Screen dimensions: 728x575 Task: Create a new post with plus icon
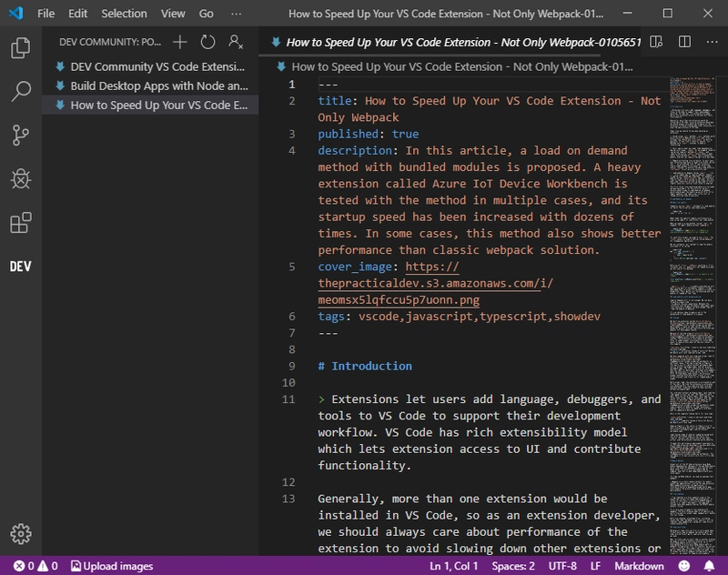point(179,42)
